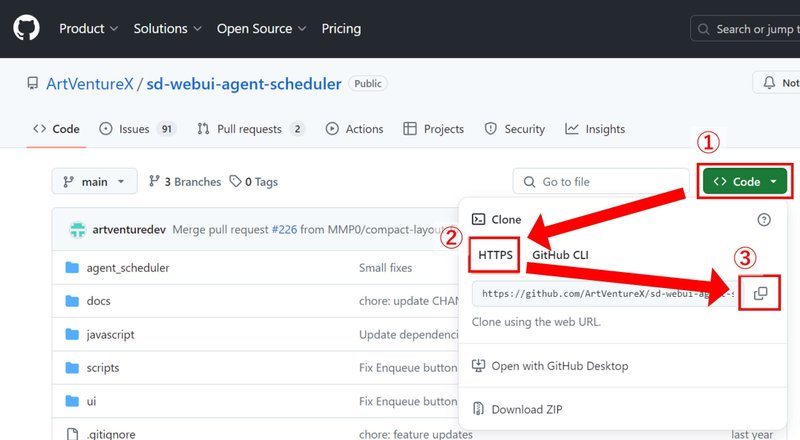The image size is (800, 440).
Task: Select the GitHub CLI clone tab
Action: click(x=560, y=255)
